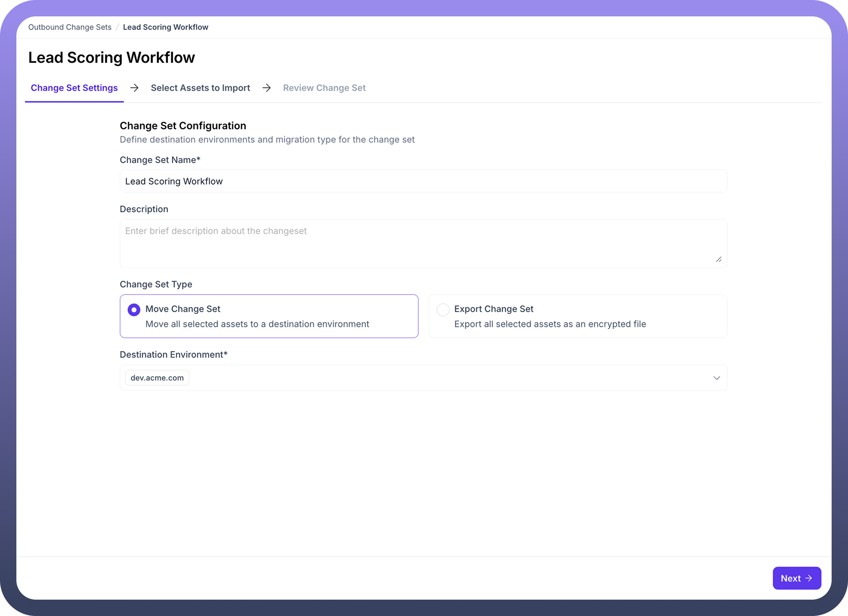
Task: Select the Export Change Set radio button
Action: pyautogui.click(x=443, y=310)
